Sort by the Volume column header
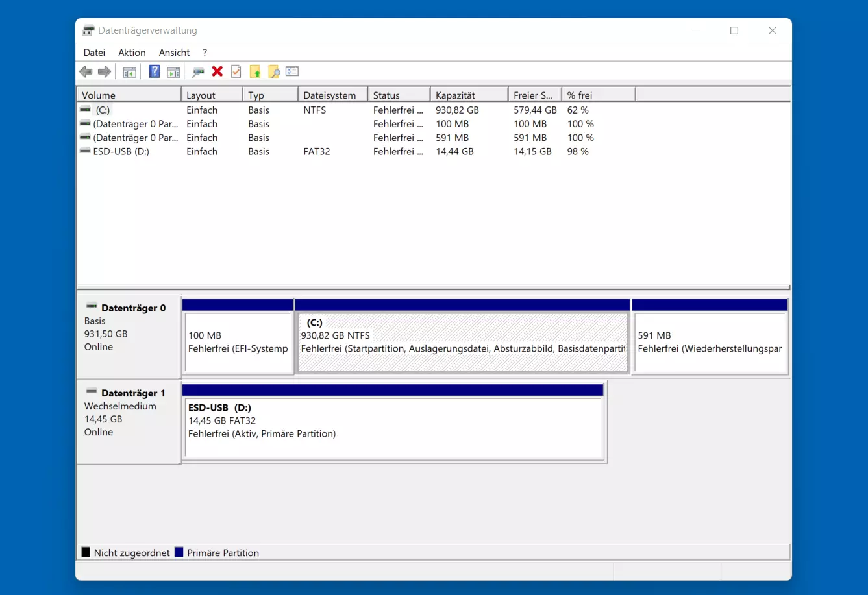The image size is (868, 595). tap(129, 95)
